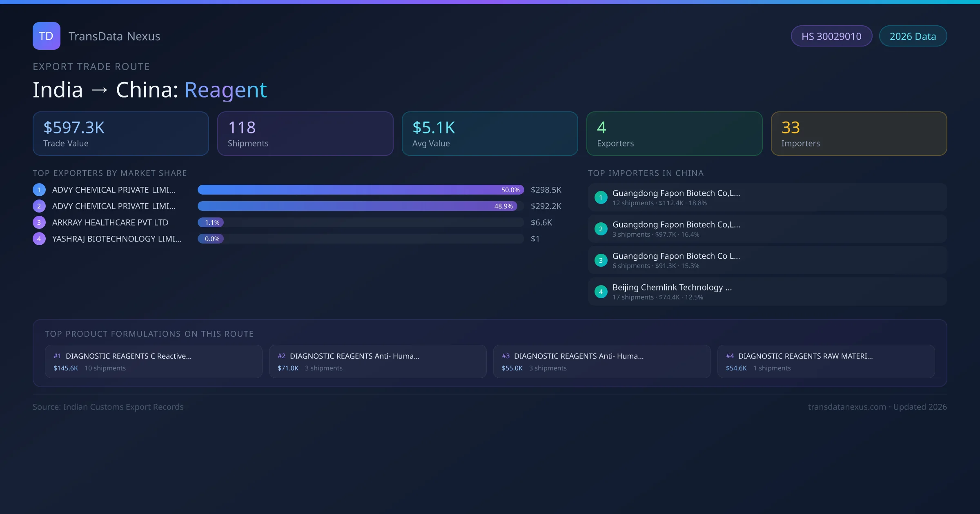Click the 50.0% market share bar
The width and height of the screenshot is (980, 514).
[x=360, y=190]
